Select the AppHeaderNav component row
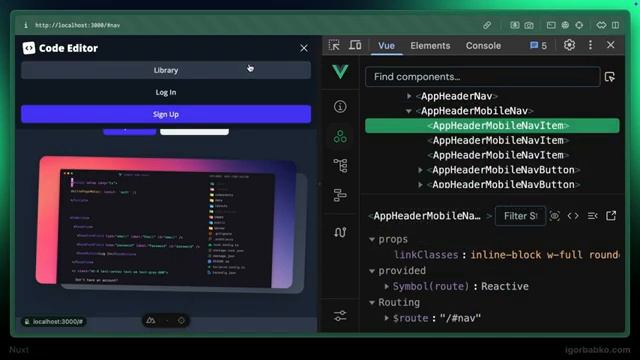Viewport: 640px width, 360px height. [457, 96]
